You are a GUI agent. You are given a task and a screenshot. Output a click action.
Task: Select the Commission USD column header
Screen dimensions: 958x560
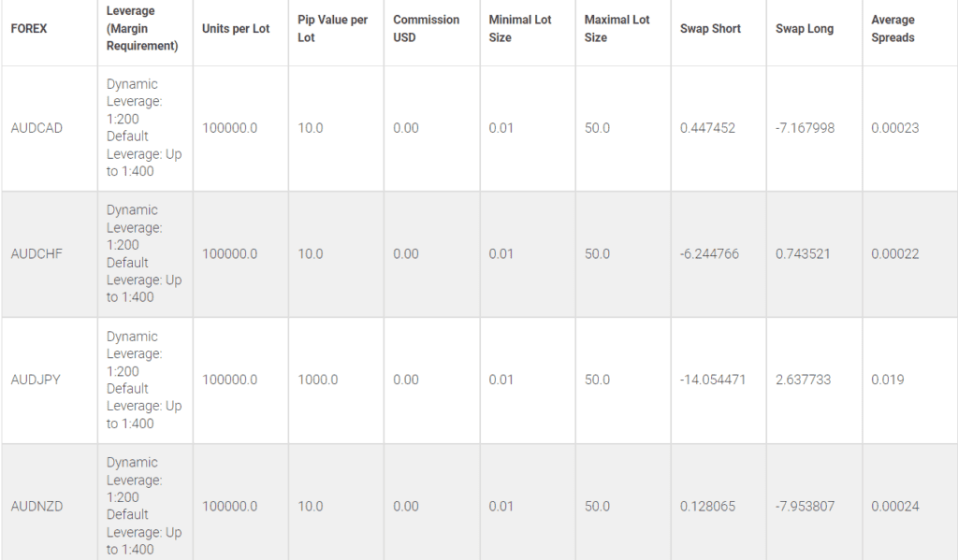coord(427,29)
